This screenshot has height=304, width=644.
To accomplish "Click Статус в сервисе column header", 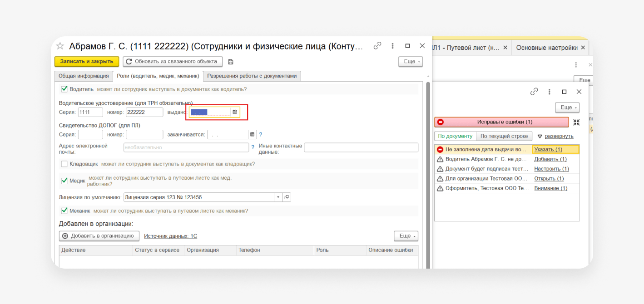I will tap(158, 250).
